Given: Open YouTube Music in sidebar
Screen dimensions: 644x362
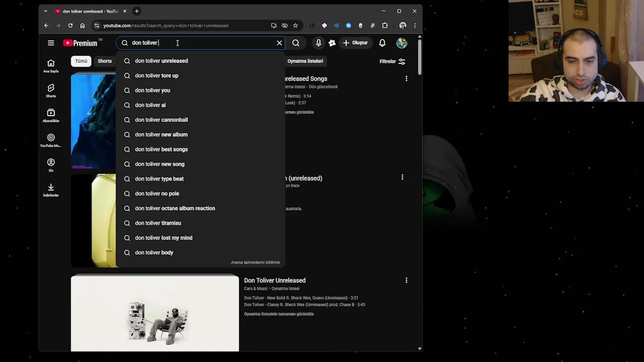Looking at the screenshot, I should tap(51, 140).
